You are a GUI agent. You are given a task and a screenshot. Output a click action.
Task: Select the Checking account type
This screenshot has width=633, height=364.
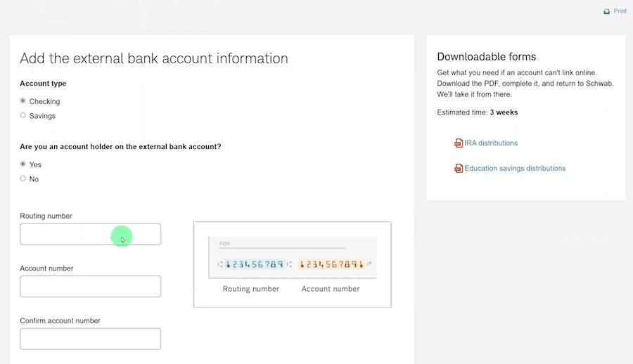[x=23, y=101]
